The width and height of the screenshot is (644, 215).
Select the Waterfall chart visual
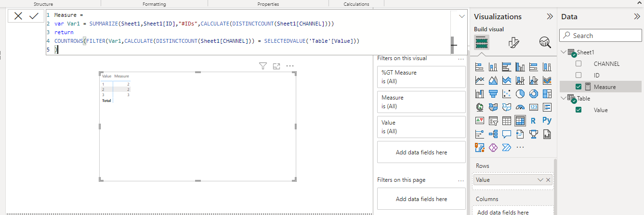(x=480, y=94)
